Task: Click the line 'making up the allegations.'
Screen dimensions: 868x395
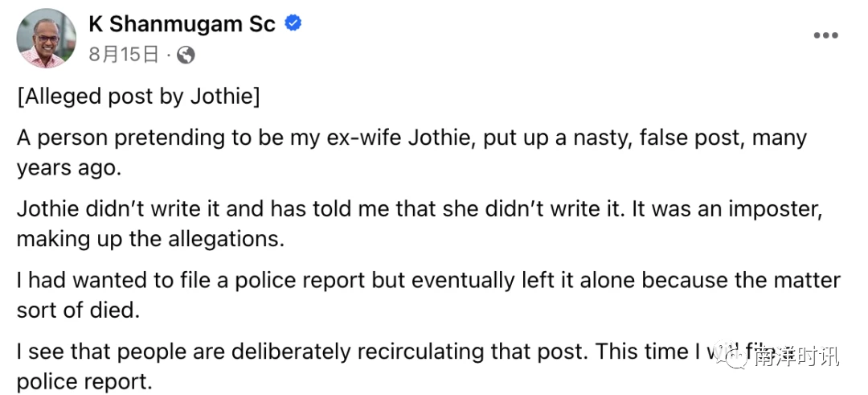Action: (x=150, y=240)
